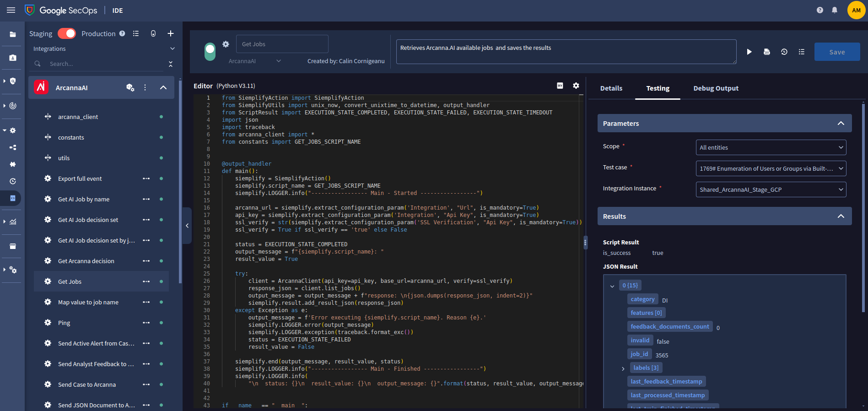Save the action with Save button
This screenshot has height=411, width=868.
coord(837,52)
